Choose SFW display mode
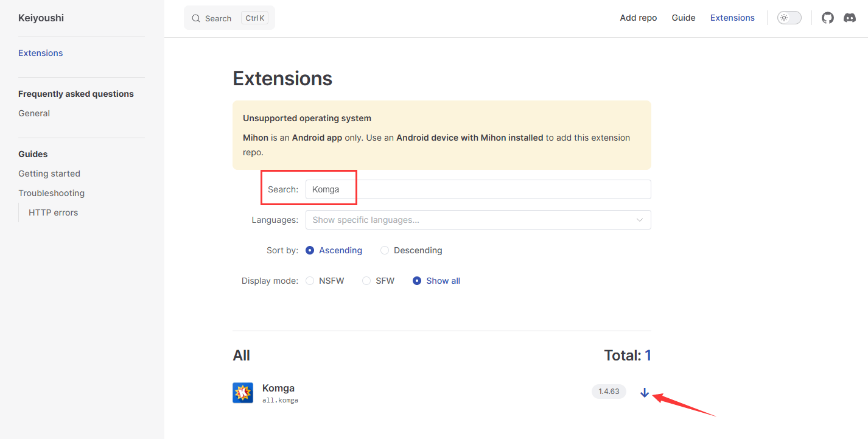The height and width of the screenshot is (439, 868). click(x=366, y=281)
